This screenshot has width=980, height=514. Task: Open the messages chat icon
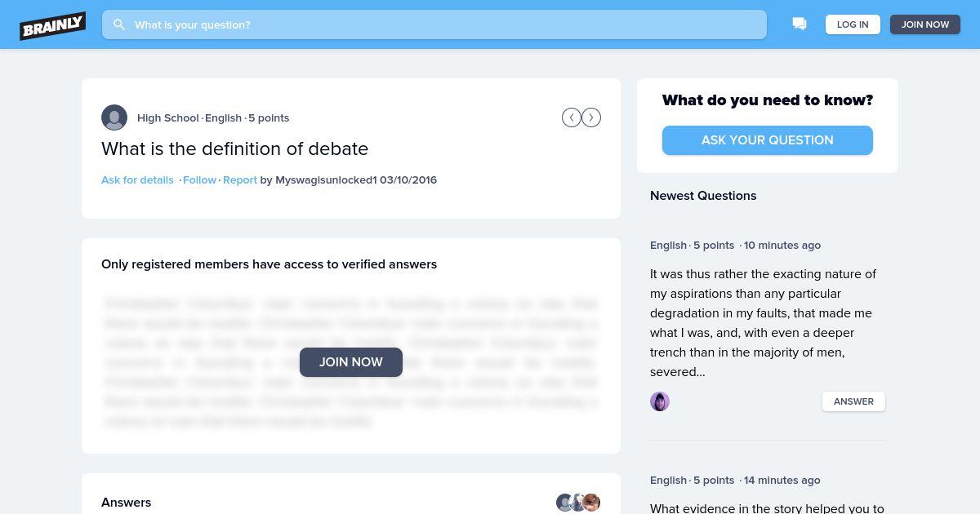pyautogui.click(x=800, y=24)
